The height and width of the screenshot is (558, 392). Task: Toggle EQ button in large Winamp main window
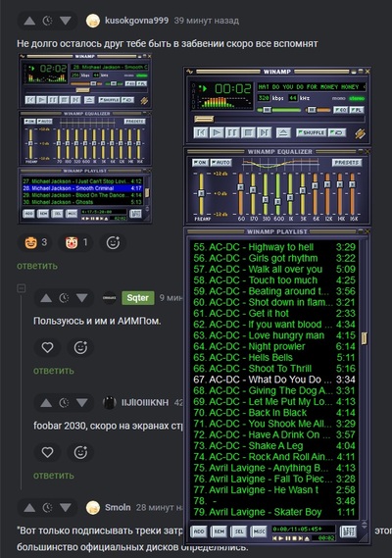click(x=340, y=110)
